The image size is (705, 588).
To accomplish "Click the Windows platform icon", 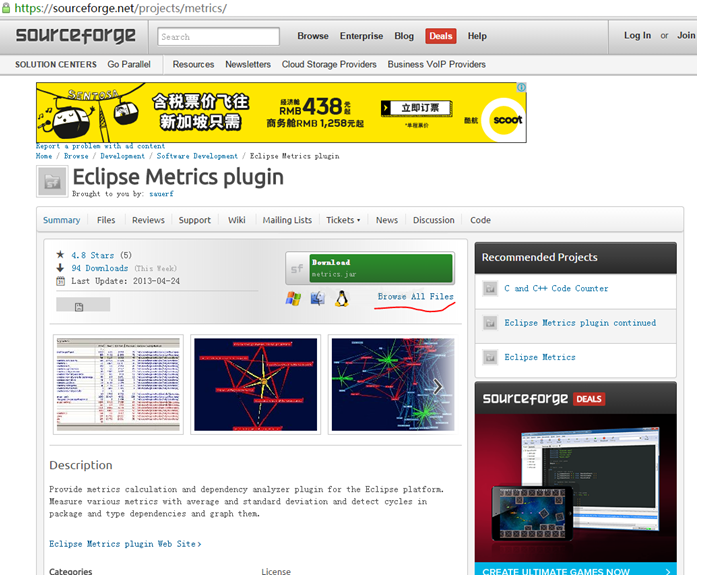I will pos(293,298).
